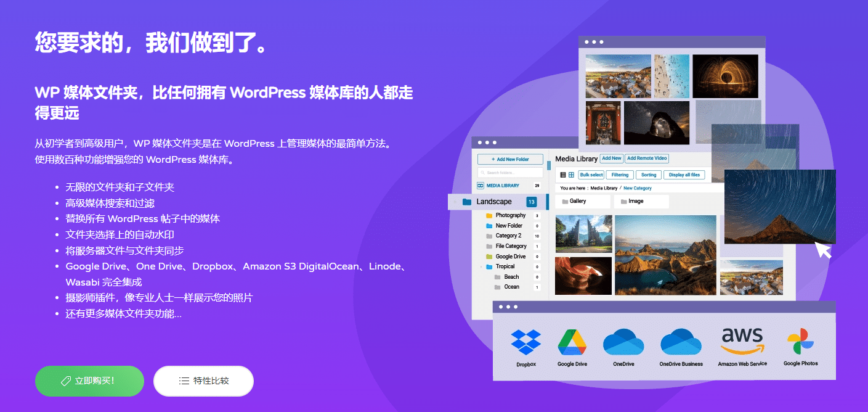Image resolution: width=868 pixels, height=412 pixels.
Task: Click the magnifier icon in Search folders
Action: pyautogui.click(x=484, y=173)
